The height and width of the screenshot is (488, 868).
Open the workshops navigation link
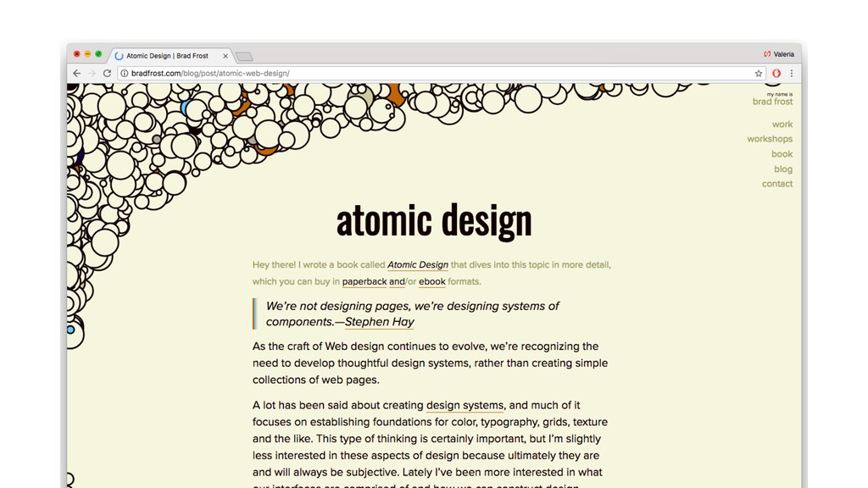(x=770, y=139)
